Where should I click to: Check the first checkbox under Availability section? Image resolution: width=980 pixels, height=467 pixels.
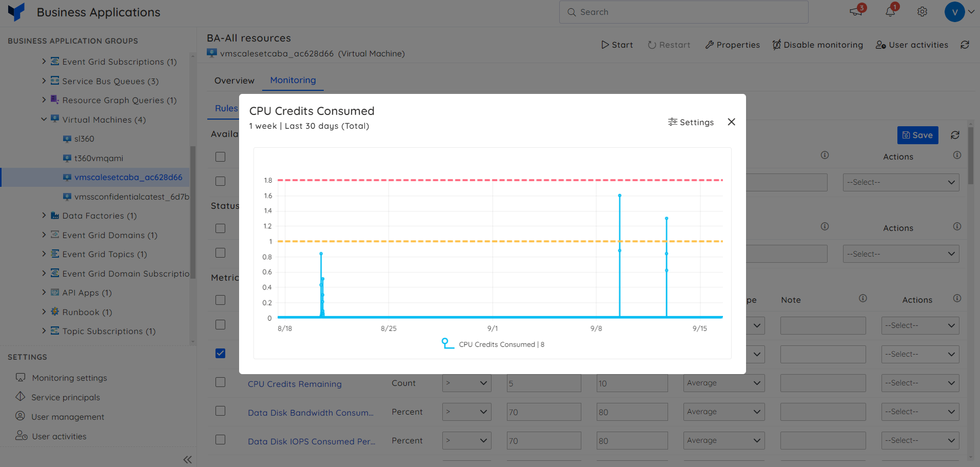(x=220, y=157)
